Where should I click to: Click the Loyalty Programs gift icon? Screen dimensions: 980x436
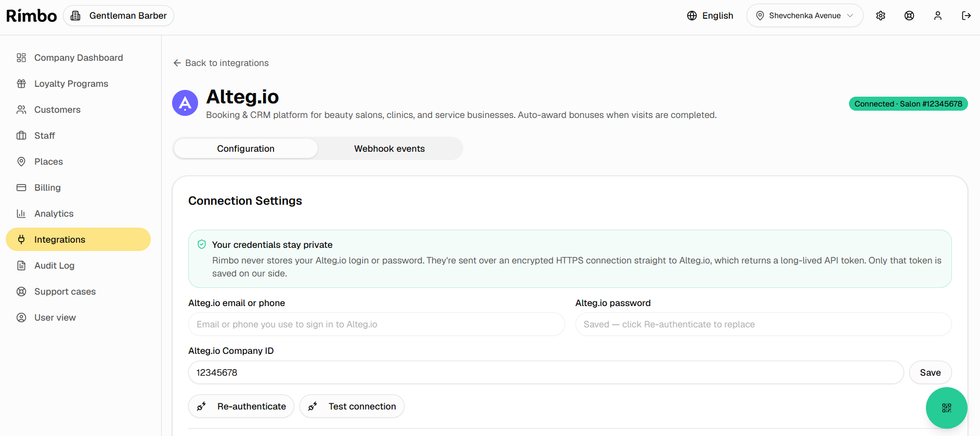21,84
